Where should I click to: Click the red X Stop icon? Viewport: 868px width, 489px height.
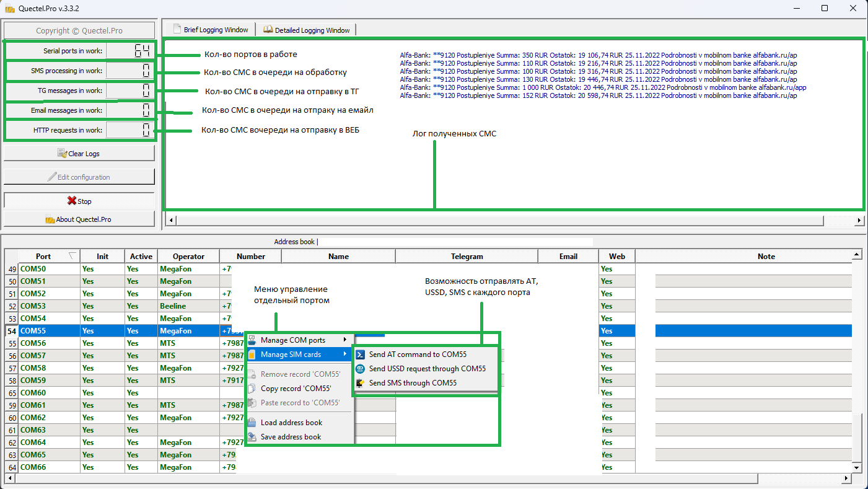(72, 201)
